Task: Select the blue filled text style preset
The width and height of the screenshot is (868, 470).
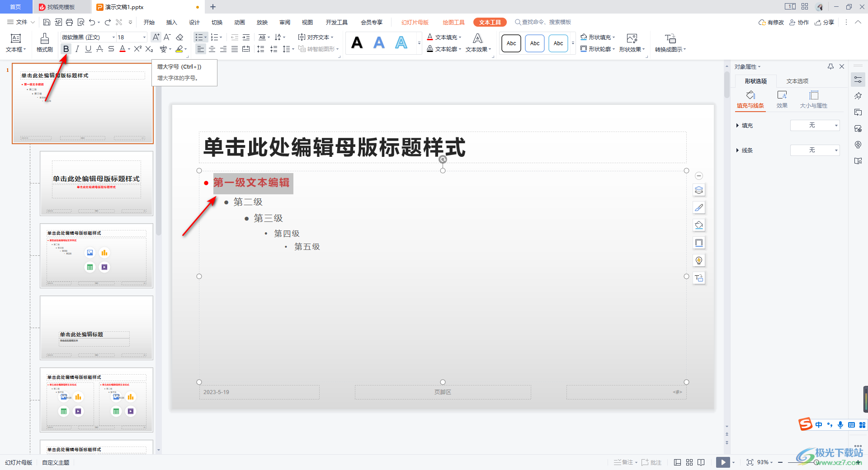Action: click(379, 43)
